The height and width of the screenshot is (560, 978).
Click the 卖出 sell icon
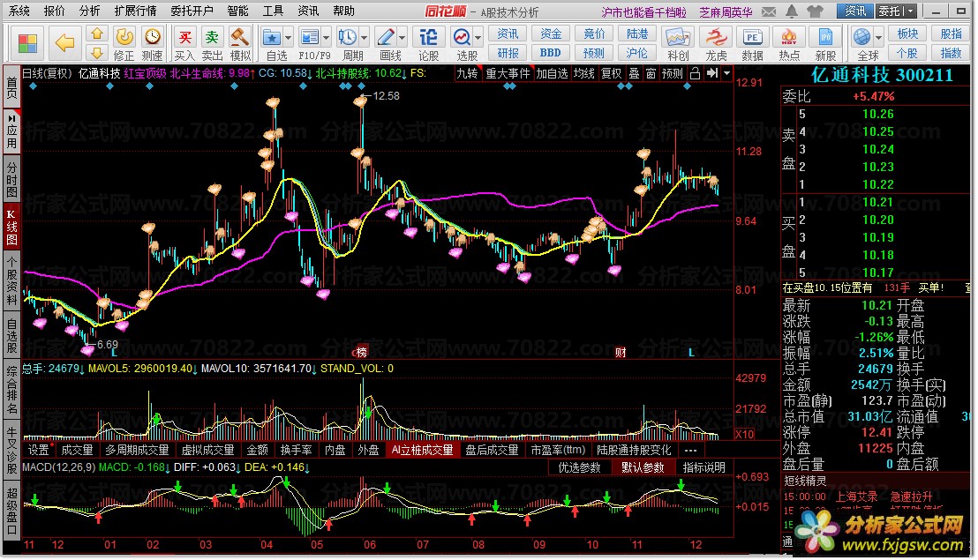tap(212, 37)
